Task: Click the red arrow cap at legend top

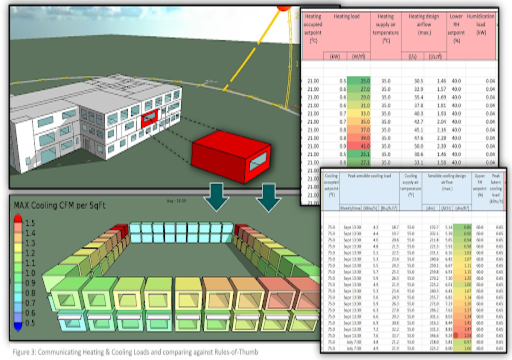Action: pyautogui.click(x=18, y=218)
